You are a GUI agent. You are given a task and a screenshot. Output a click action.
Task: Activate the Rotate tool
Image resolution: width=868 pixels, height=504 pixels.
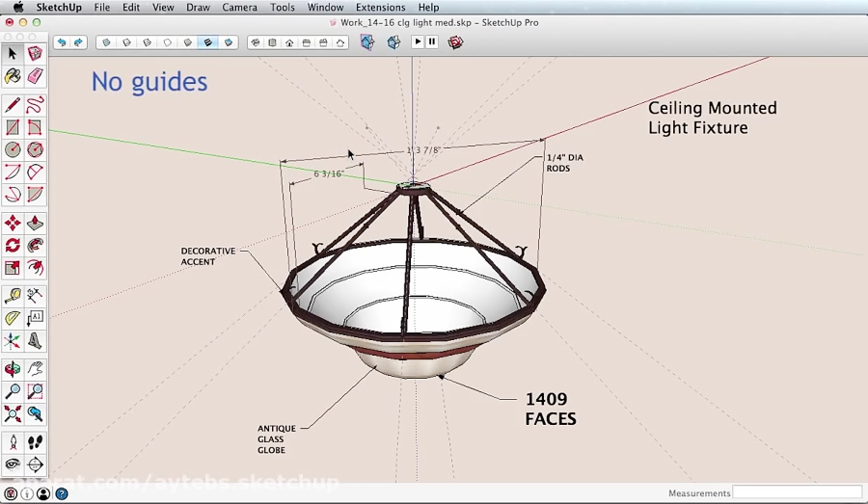[x=13, y=245]
